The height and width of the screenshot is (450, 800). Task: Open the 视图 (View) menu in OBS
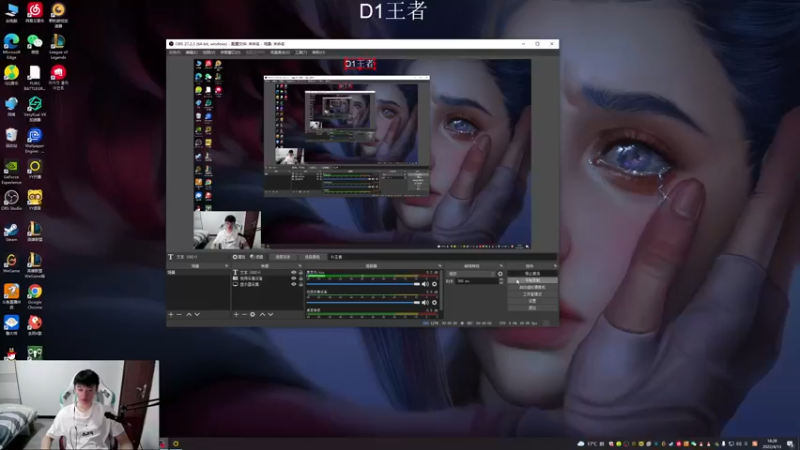pyautogui.click(x=209, y=53)
